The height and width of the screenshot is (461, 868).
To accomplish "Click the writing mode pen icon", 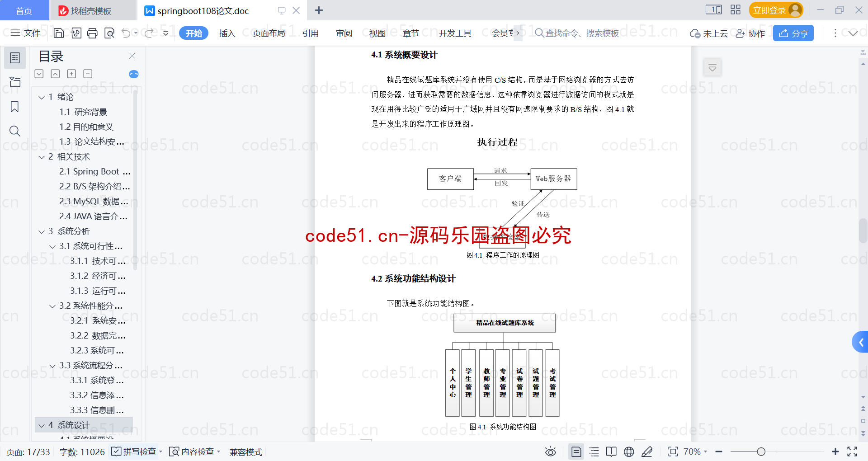I will coord(647,452).
